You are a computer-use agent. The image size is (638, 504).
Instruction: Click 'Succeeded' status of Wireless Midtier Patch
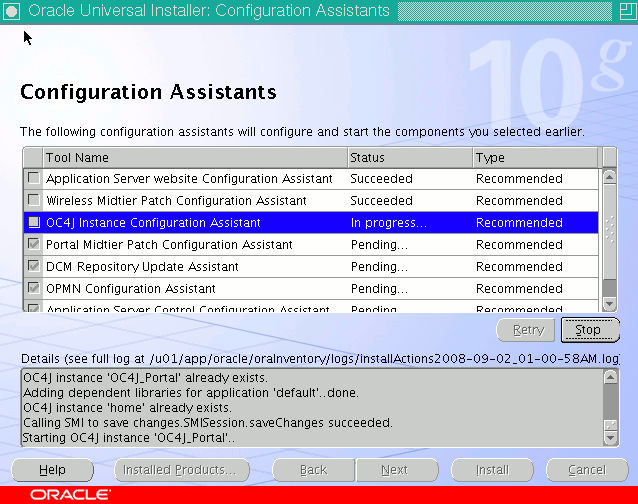tap(381, 201)
